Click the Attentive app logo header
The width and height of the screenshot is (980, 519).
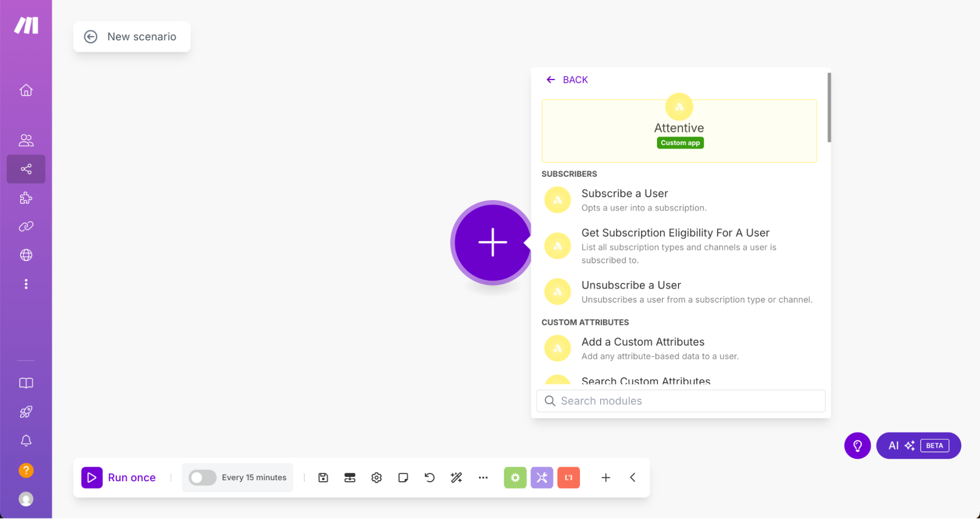click(x=679, y=107)
